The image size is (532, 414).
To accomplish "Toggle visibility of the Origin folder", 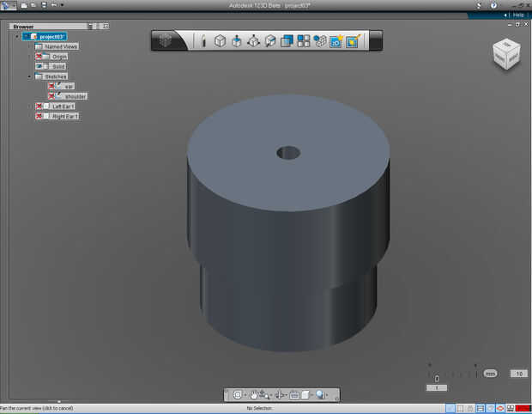I will click(39, 57).
